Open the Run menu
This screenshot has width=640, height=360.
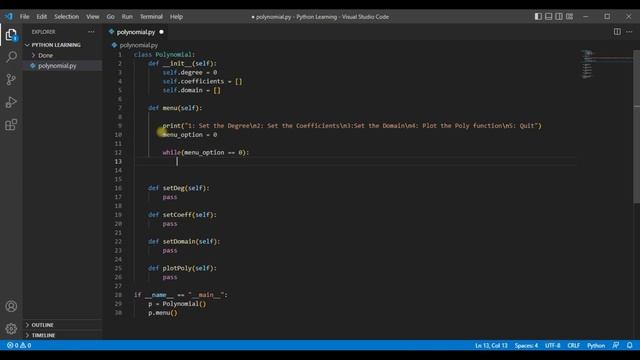click(127, 17)
